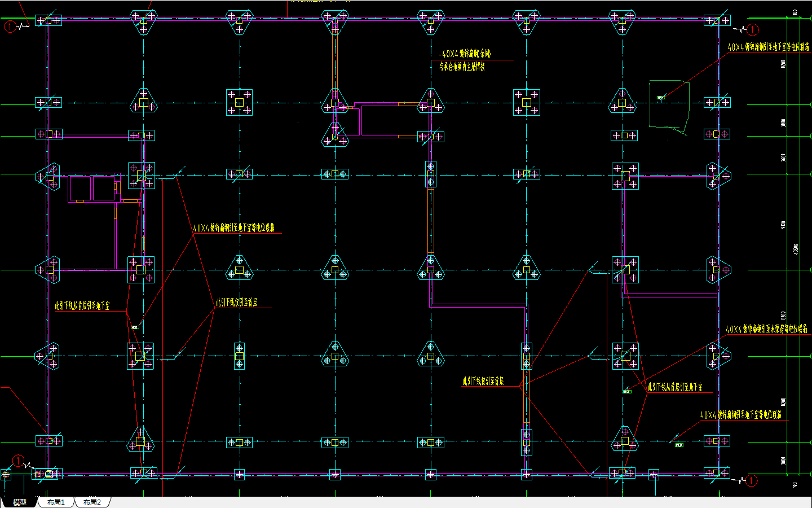Select the top-right '40X4 镀锌扁钢引至地下室等电位联箱' label
Screen dimensions: 812x508
click(769, 47)
